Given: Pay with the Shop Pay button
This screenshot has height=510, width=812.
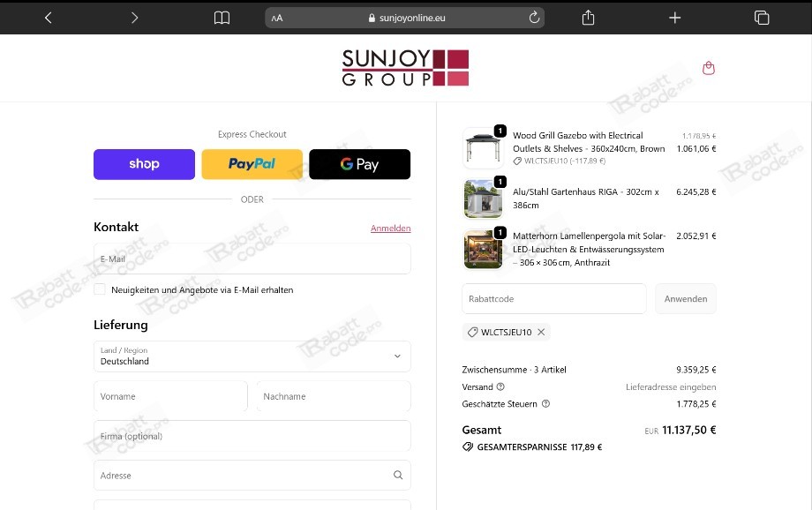Looking at the screenshot, I should [144, 164].
